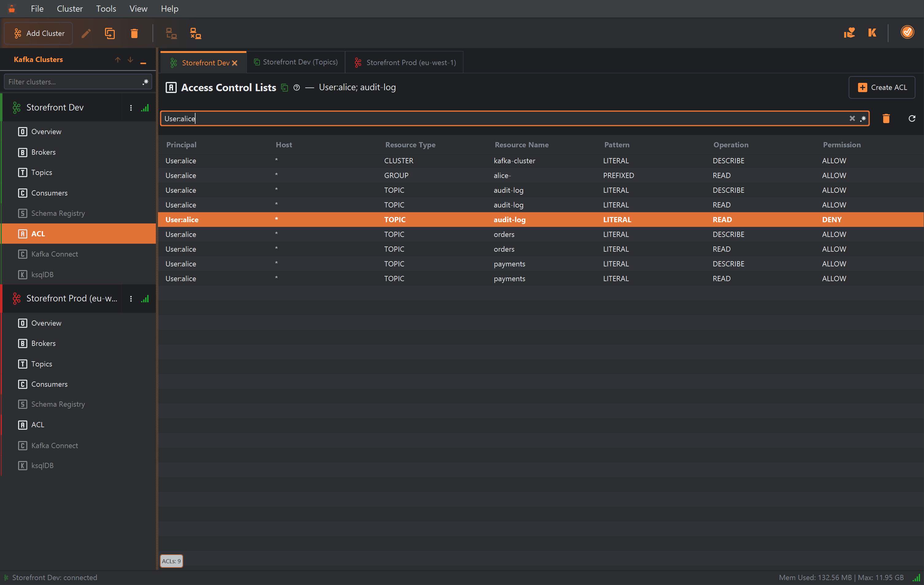Move cluster up with the up arrow
Screen dimensions: 924x585
[117, 60]
